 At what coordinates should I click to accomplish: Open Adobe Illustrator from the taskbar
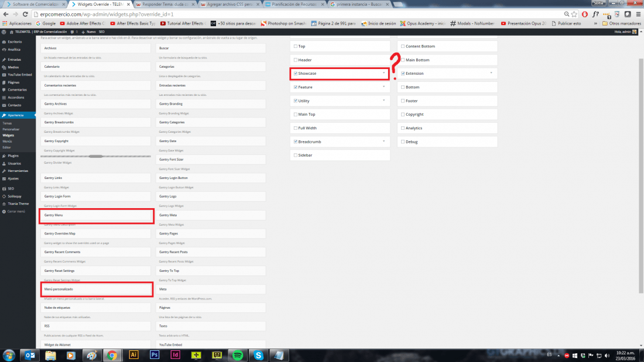point(133,356)
